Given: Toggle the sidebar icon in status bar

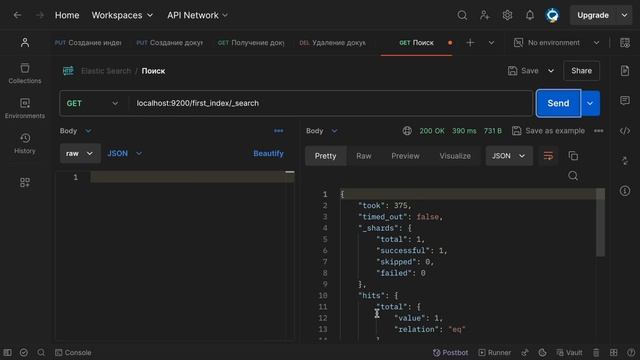Looking at the screenshot, I should coord(7,352).
